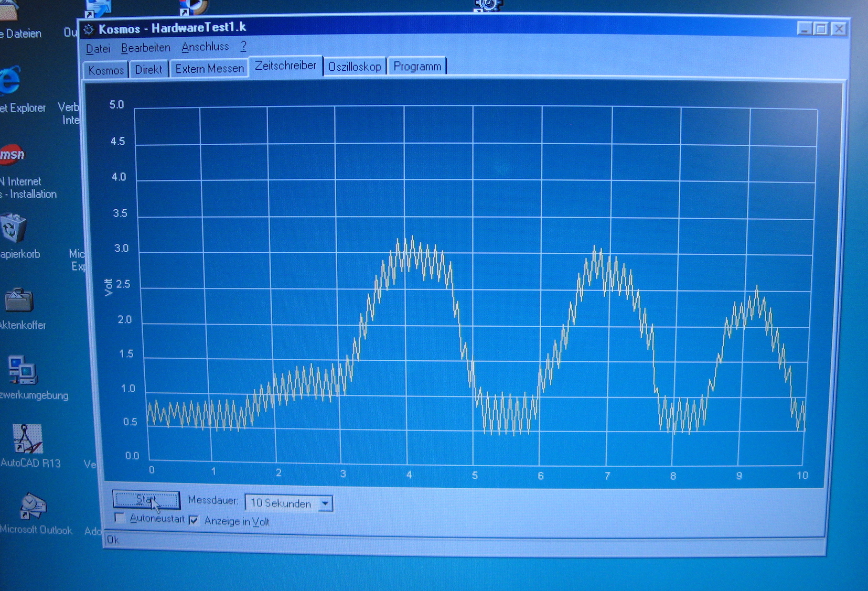
Task: Click the 5.0 value on the voltage axis
Action: (x=116, y=105)
